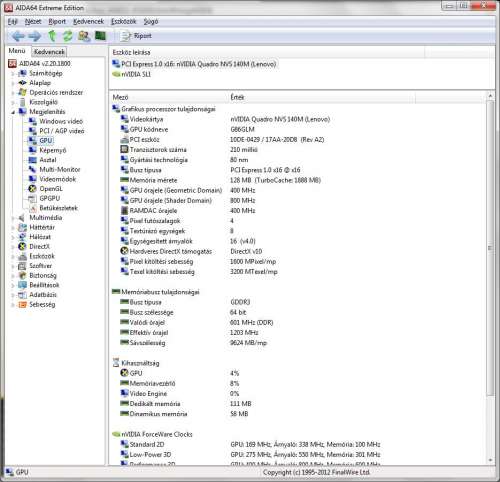
Task: Click the Hálózat icon in the tree
Action: coord(22,237)
